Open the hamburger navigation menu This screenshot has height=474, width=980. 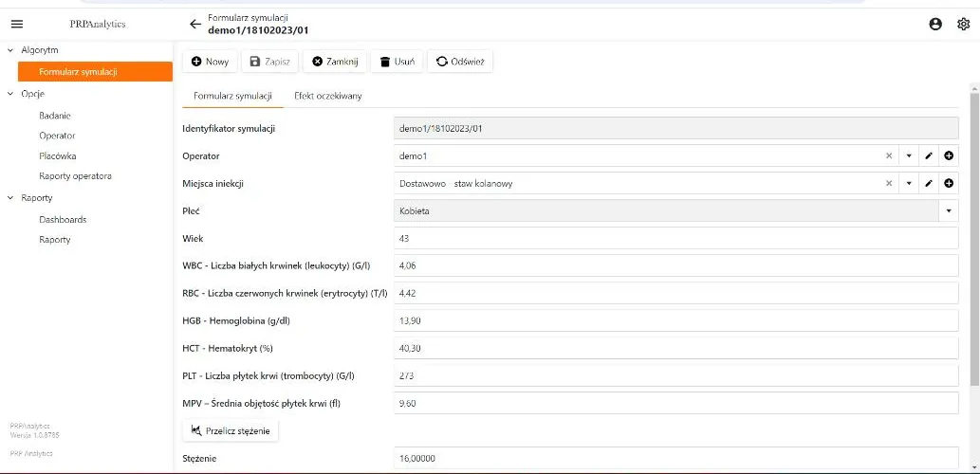[x=17, y=25]
